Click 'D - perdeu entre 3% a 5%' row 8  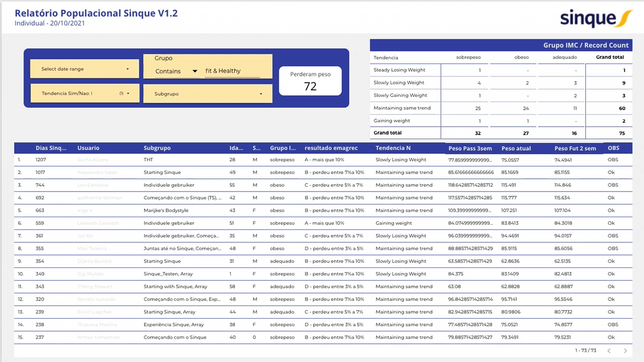point(334,248)
